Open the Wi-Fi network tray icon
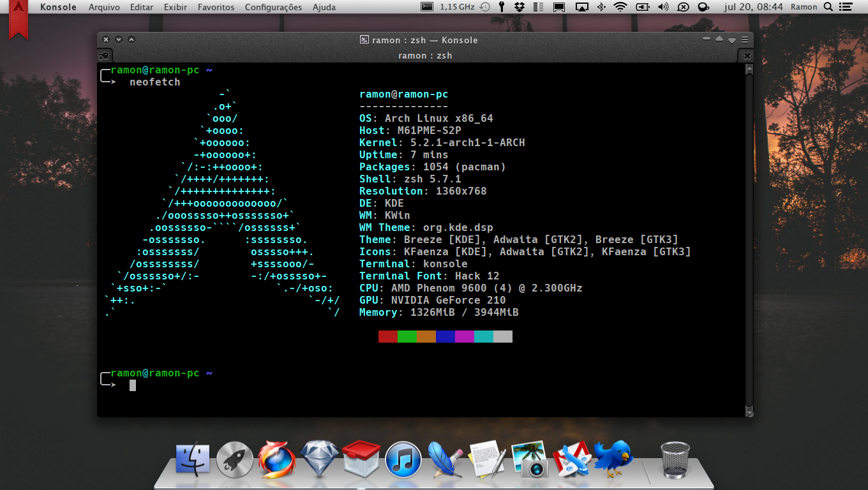Image resolution: width=868 pixels, height=490 pixels. (620, 7)
